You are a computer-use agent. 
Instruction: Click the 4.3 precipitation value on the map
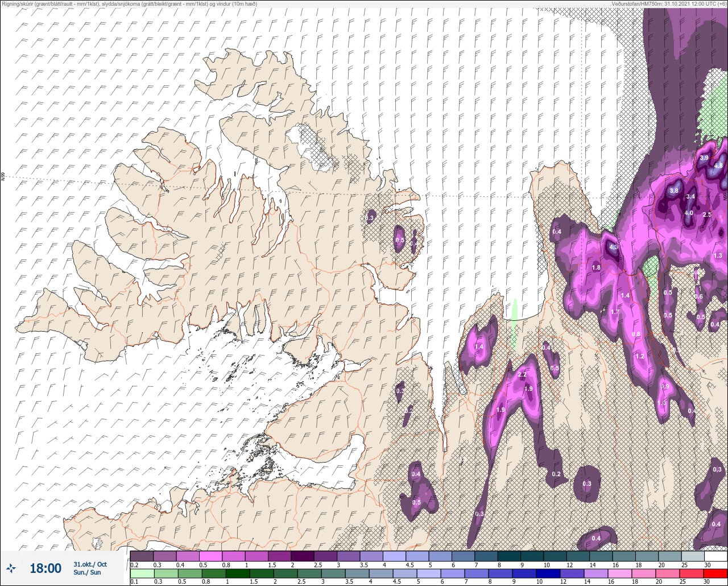coord(613,247)
